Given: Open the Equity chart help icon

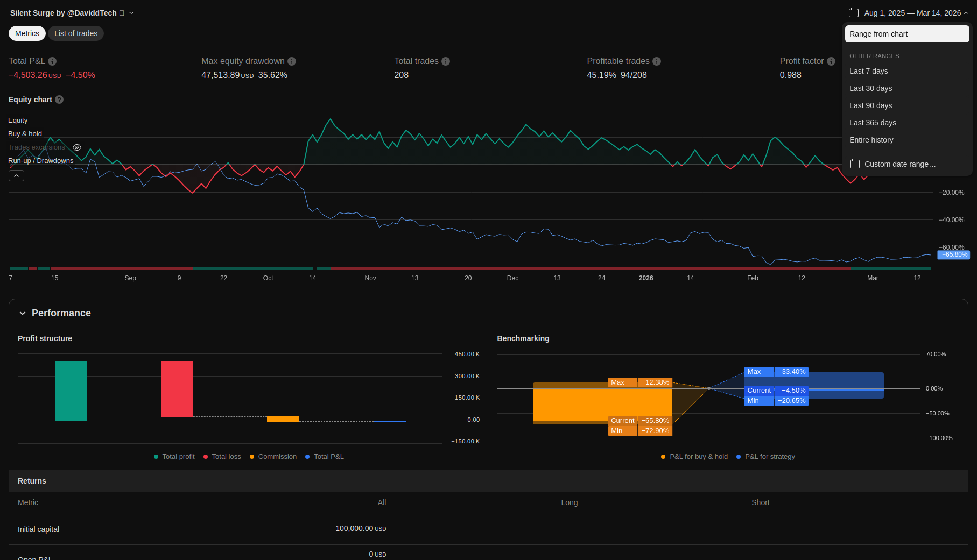Looking at the screenshot, I should pos(59,100).
